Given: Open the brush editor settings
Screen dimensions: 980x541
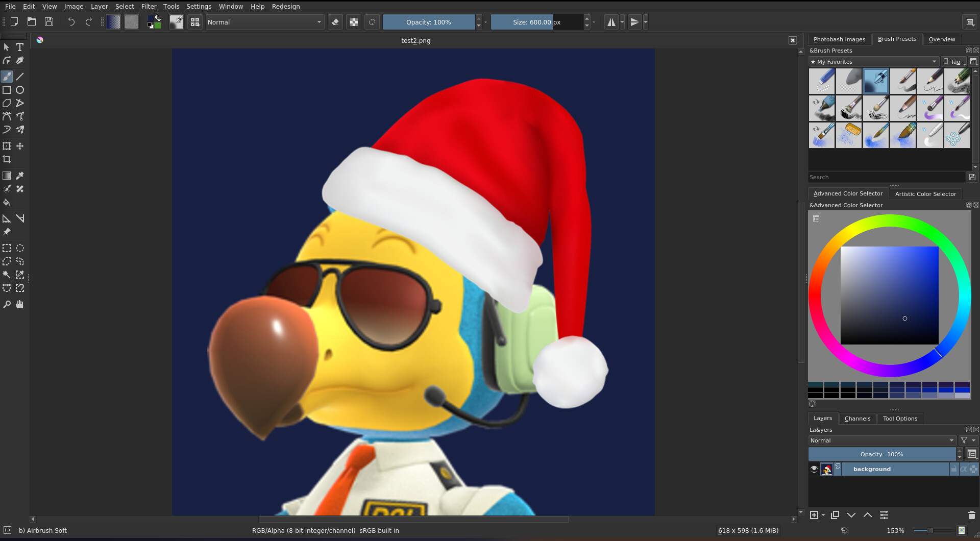Looking at the screenshot, I should pos(177,22).
